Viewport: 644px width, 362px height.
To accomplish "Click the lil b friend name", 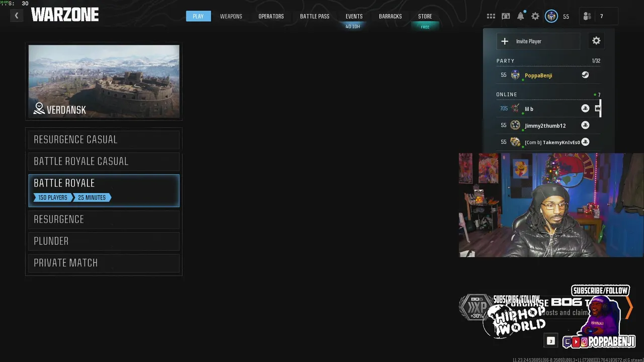I will point(529,109).
